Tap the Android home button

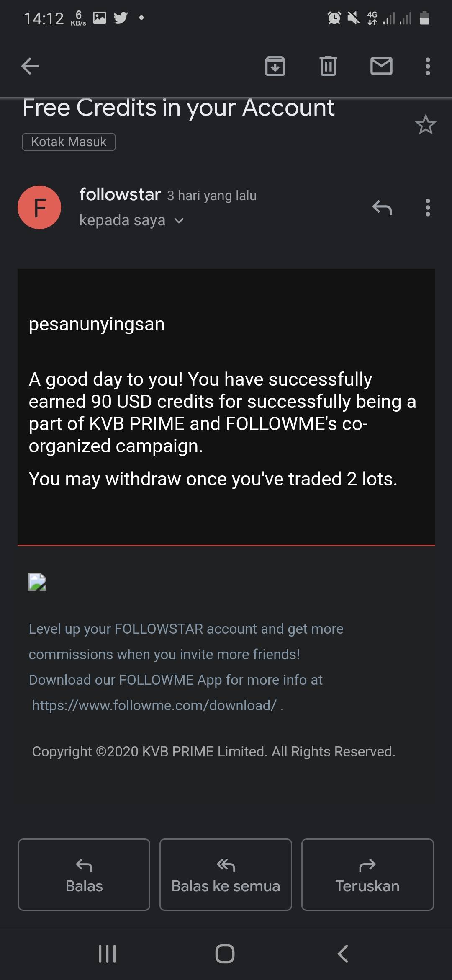click(x=225, y=954)
